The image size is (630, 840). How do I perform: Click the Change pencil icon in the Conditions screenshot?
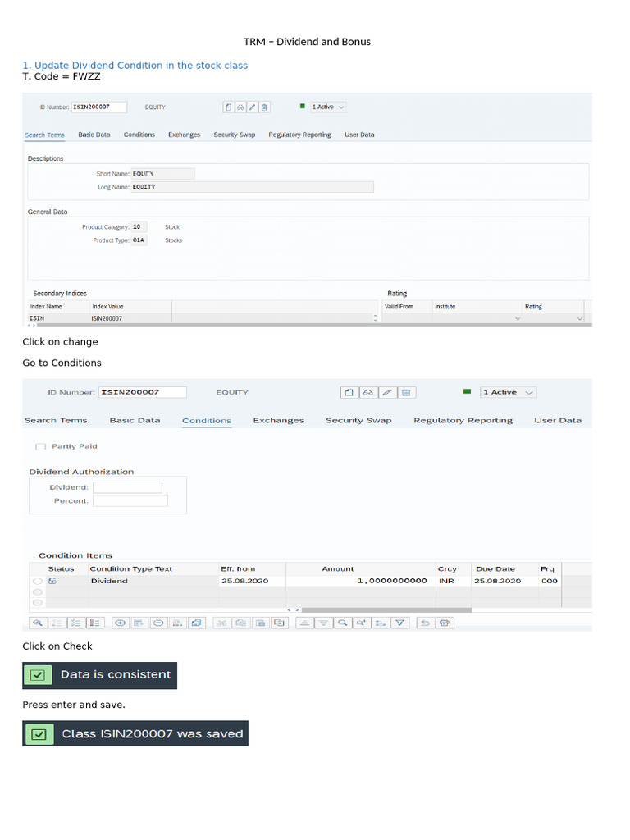click(387, 393)
